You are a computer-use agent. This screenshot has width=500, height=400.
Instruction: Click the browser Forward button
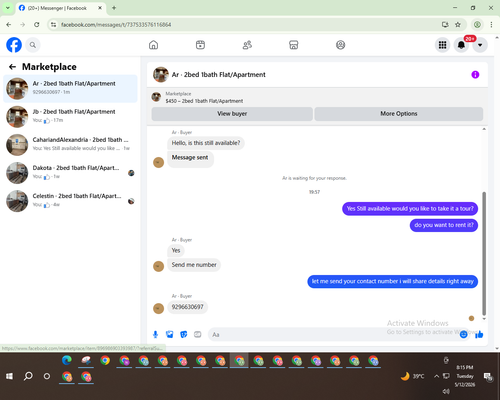coord(23,25)
